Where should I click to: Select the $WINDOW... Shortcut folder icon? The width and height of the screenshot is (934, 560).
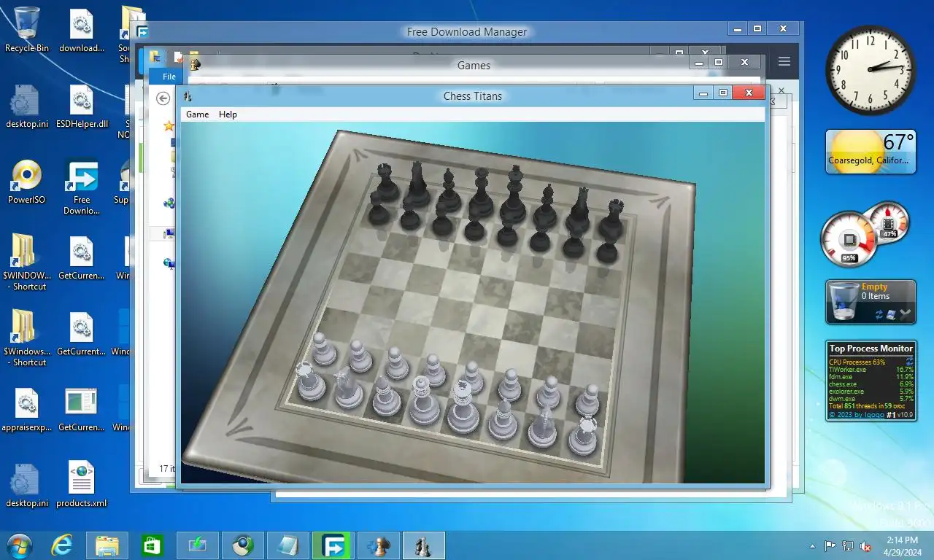[x=27, y=263]
